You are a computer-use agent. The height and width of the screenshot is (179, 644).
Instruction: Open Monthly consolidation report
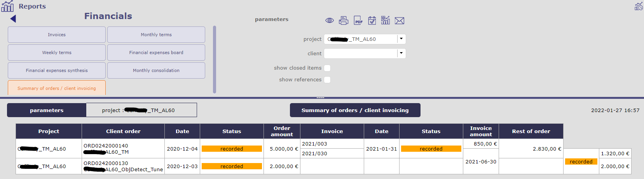(156, 70)
